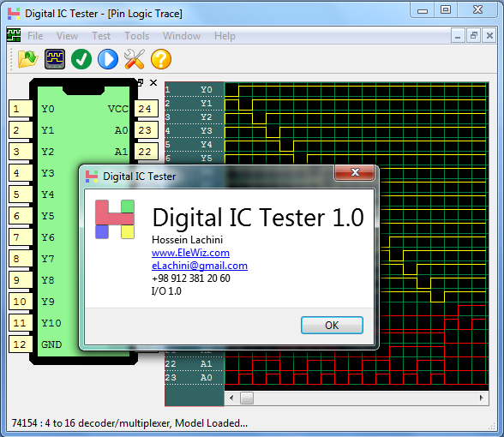Viewport: 504px width, 437px height.
Task: Select pin 10 box on IC
Action: coord(21,302)
